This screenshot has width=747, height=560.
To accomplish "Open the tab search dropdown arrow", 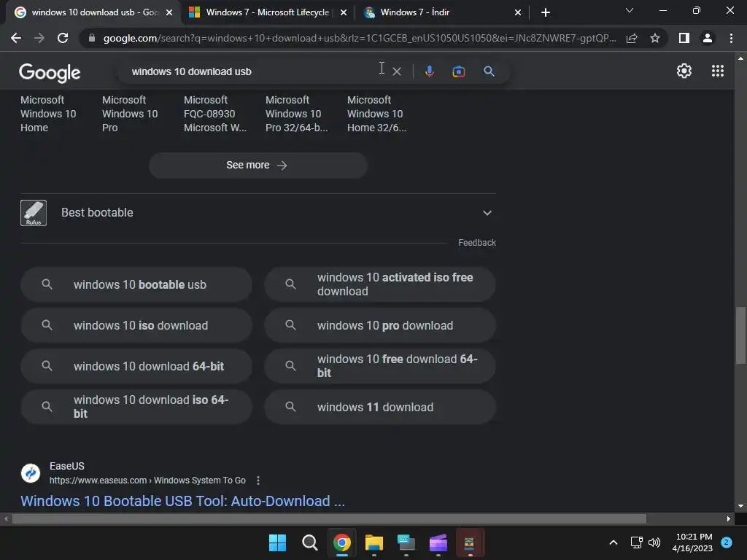I will 630,10.
